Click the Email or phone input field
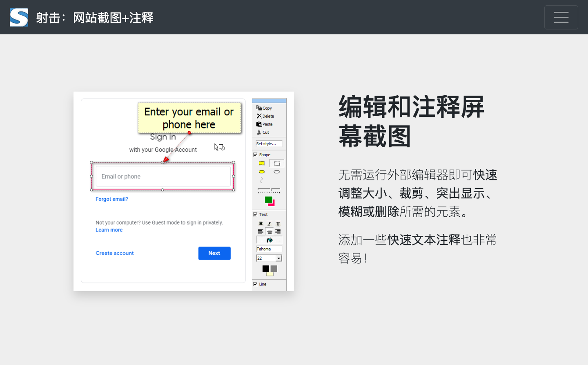The height and width of the screenshot is (368, 588). (x=163, y=176)
